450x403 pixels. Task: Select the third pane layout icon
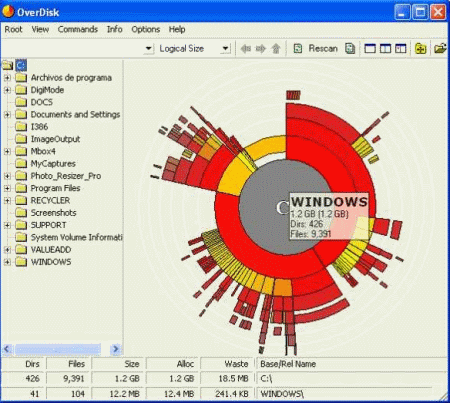tap(401, 49)
